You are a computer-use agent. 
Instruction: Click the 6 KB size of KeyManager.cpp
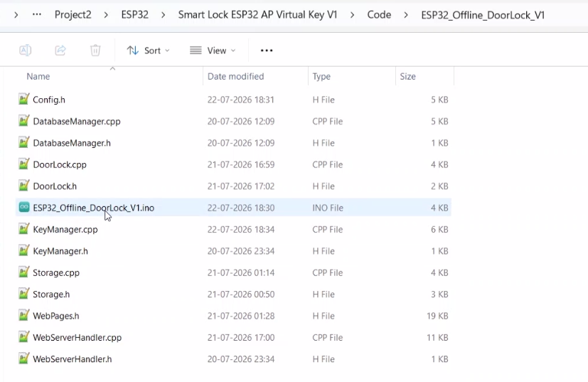[x=439, y=230]
